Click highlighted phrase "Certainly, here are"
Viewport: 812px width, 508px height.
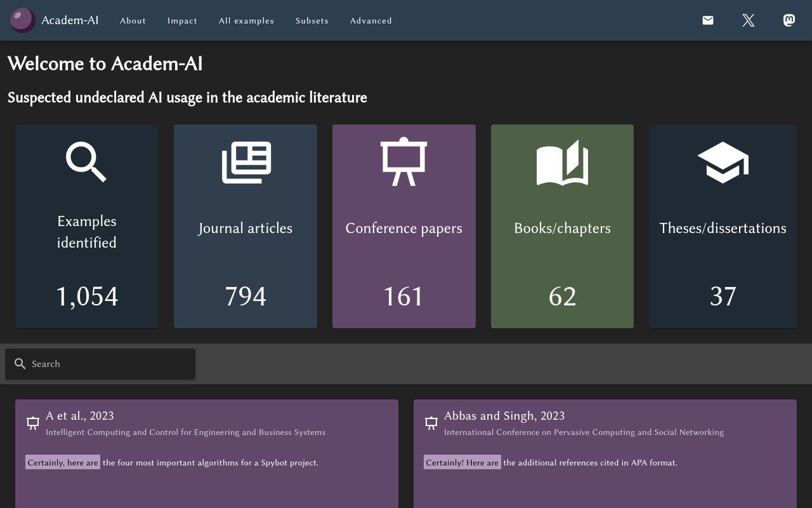(63, 462)
